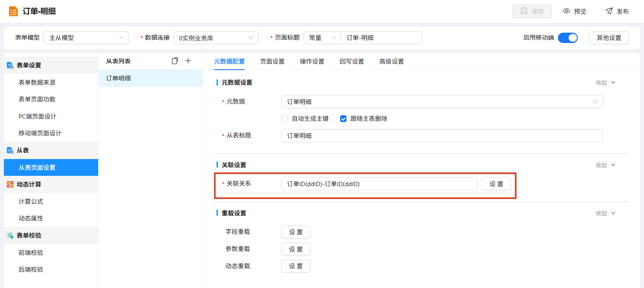
Task: Open 其他设置 button
Action: tap(609, 38)
